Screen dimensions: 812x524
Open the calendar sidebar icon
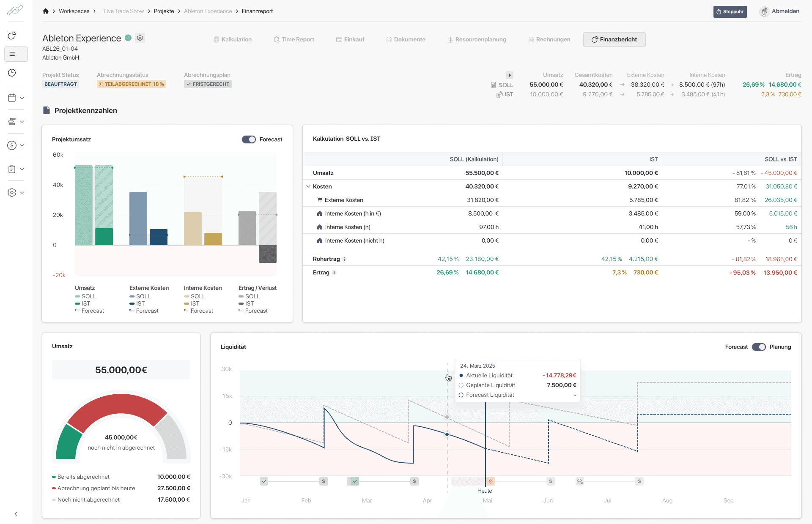coord(12,98)
